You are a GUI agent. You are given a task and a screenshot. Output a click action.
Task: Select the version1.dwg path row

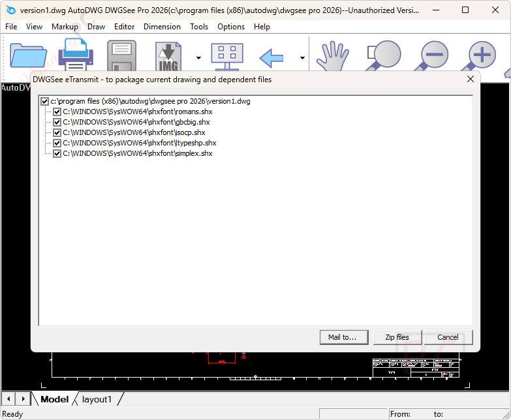150,101
